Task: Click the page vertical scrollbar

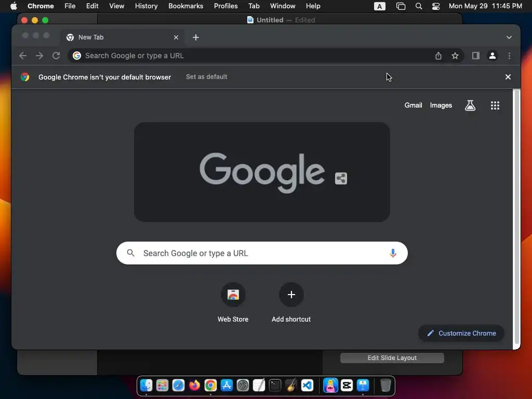Action: point(516,217)
